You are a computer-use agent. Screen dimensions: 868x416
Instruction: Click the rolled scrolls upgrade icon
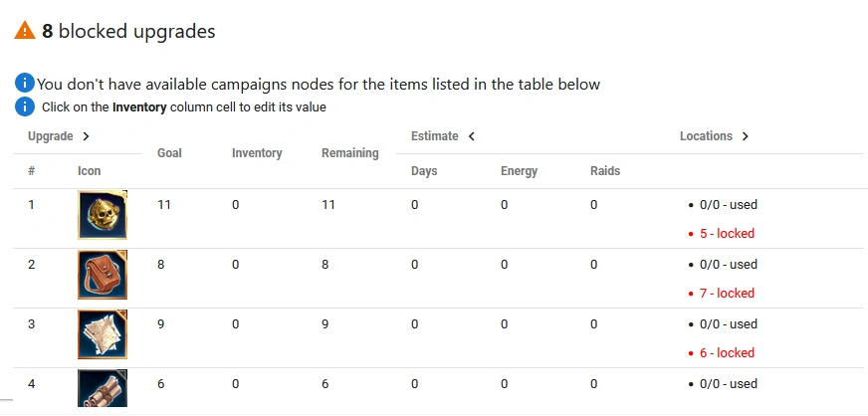coord(103,389)
